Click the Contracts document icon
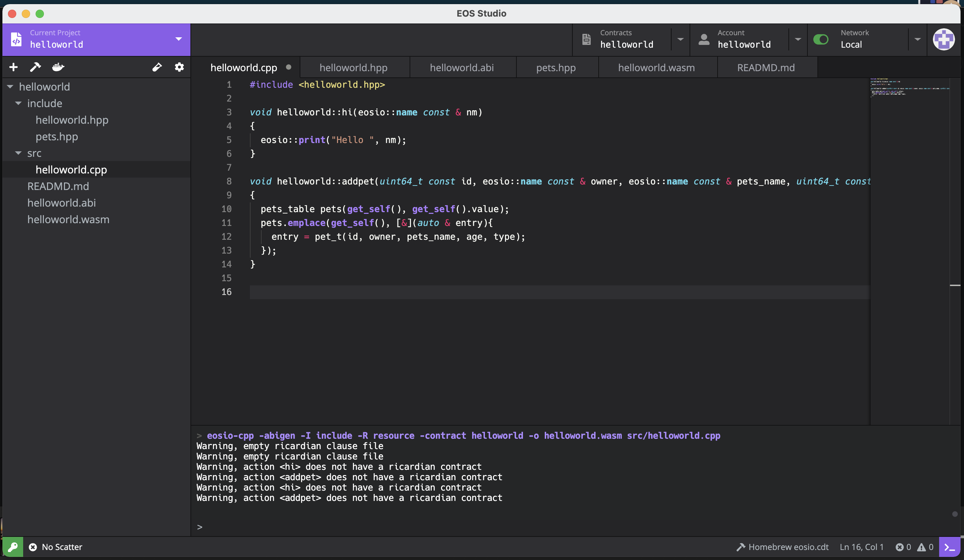Viewport: 964px width, 560px height. click(x=587, y=39)
